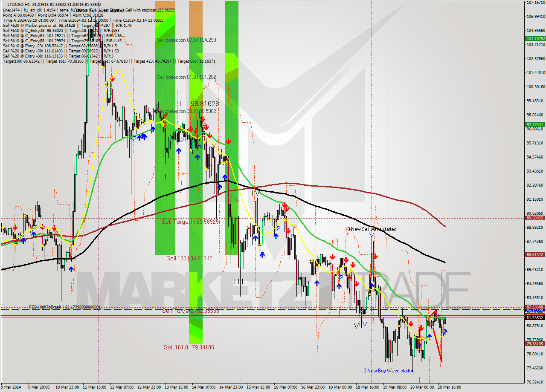Image resolution: width=546 pixels, height=392 pixels.
Task: Click the '9 Mar 2024' time axis label
Action: coord(11,387)
